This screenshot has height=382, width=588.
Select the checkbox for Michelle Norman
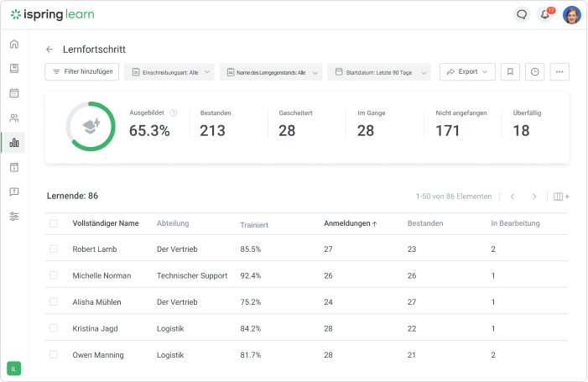[x=54, y=275]
